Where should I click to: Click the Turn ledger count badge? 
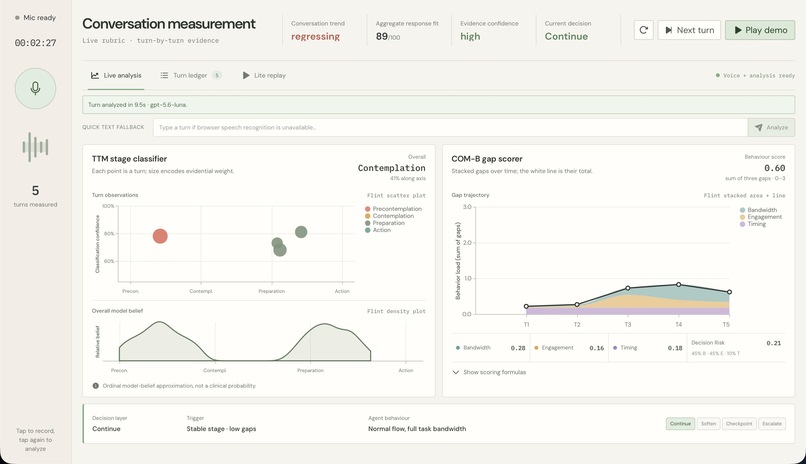pyautogui.click(x=217, y=76)
